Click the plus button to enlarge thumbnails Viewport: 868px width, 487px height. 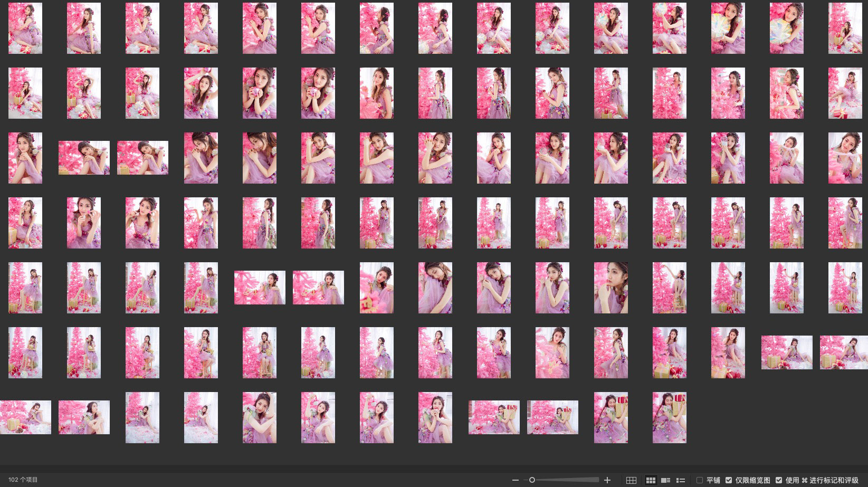607,480
